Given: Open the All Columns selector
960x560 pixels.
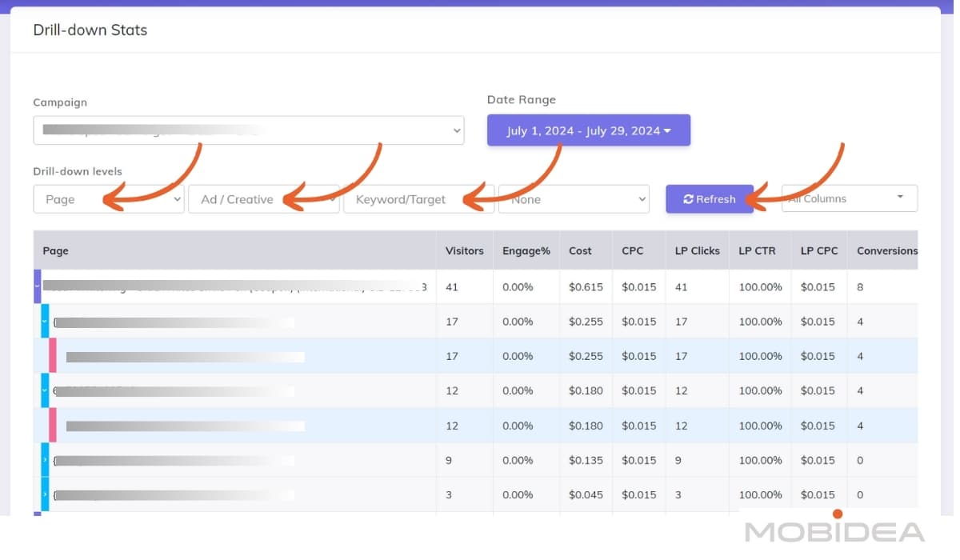Looking at the screenshot, I should [x=849, y=198].
